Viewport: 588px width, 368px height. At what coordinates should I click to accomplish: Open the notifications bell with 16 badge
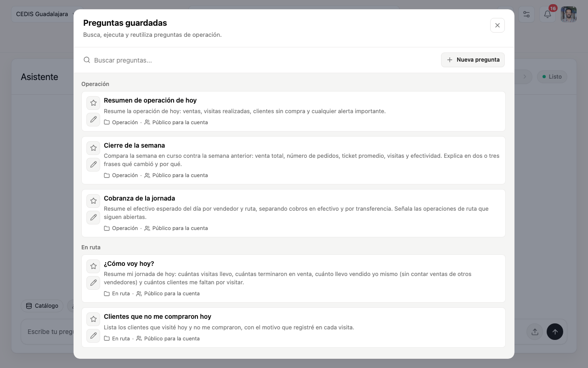tap(548, 14)
